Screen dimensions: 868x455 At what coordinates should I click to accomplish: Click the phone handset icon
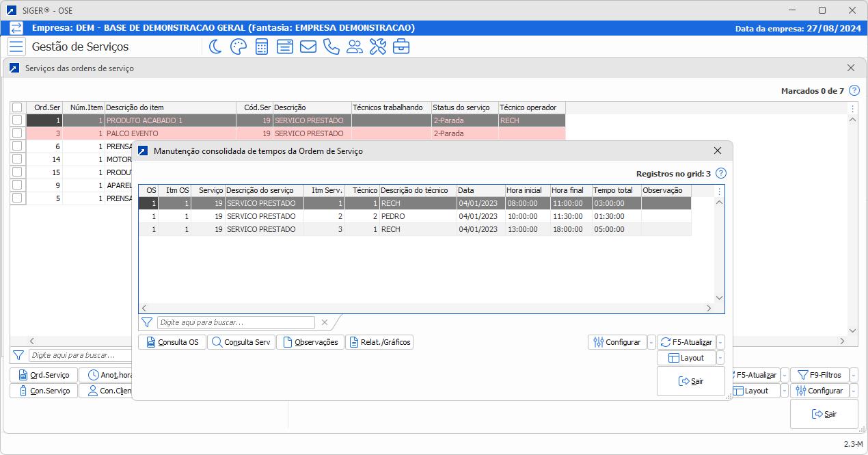[x=331, y=47]
